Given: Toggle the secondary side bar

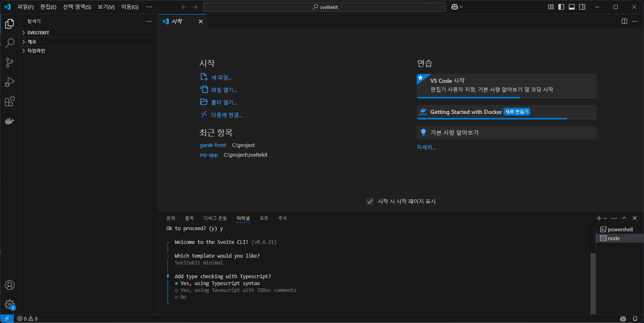Looking at the screenshot, I should [x=582, y=7].
